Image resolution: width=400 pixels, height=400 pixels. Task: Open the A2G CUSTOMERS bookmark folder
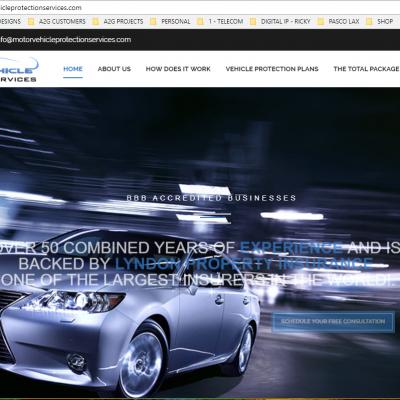(62, 22)
